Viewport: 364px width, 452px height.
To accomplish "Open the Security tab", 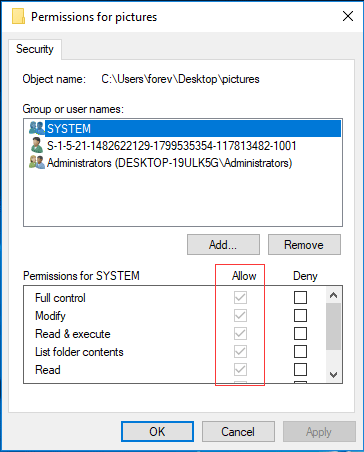I will coord(35,49).
